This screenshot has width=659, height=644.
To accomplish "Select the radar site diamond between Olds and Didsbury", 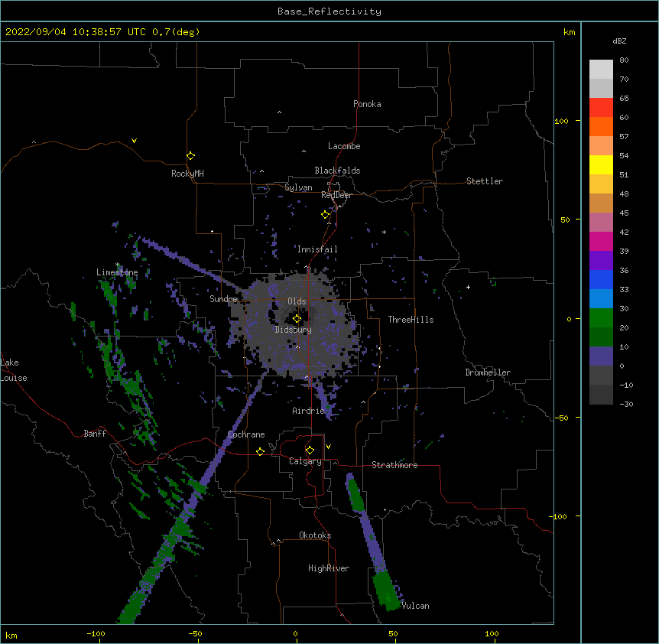I will pos(297,319).
